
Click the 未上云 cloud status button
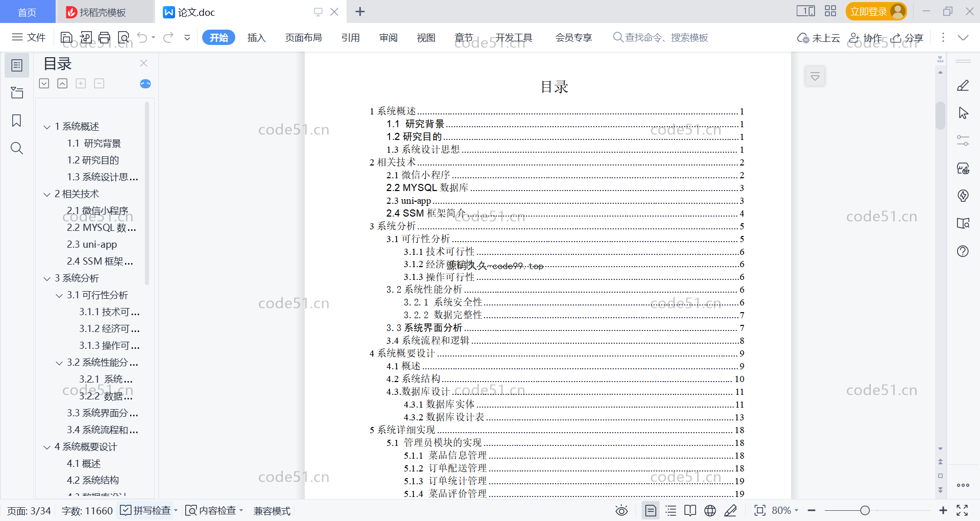(x=818, y=37)
